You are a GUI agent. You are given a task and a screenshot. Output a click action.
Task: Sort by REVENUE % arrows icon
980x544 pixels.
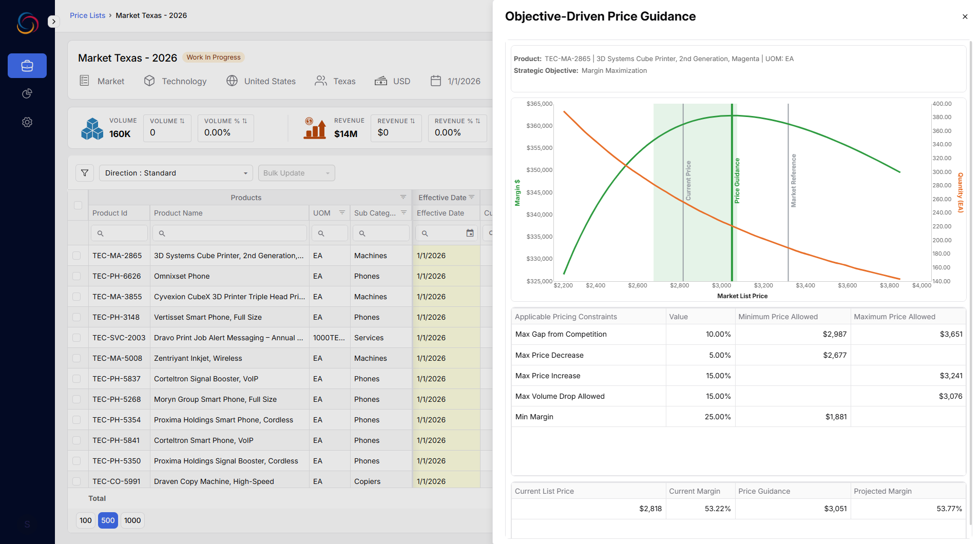478,121
